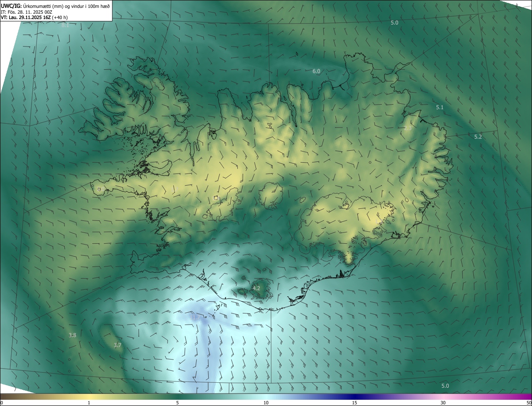The image size is (532, 406).
Task: Click the map title "Úrkomumætti (mm) og vindur í 100m hæð"
Action: [66, 6]
